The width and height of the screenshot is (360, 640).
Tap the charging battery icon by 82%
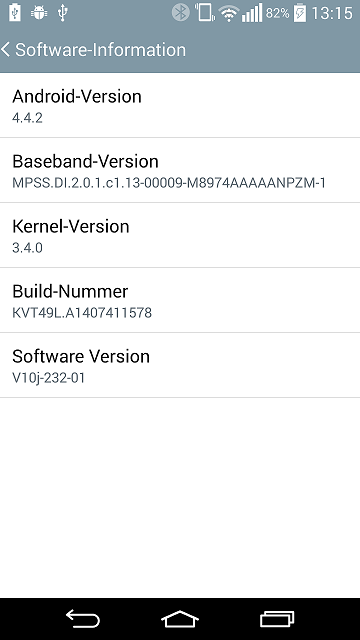300,13
